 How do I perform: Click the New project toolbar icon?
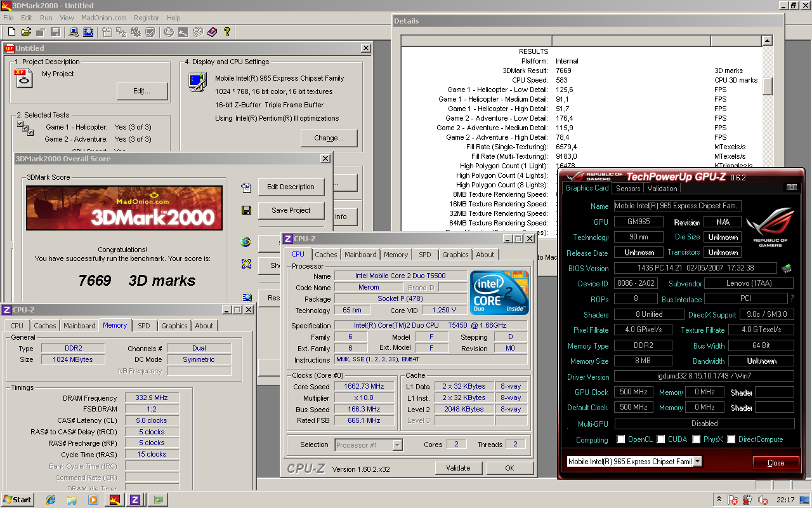[x=12, y=32]
